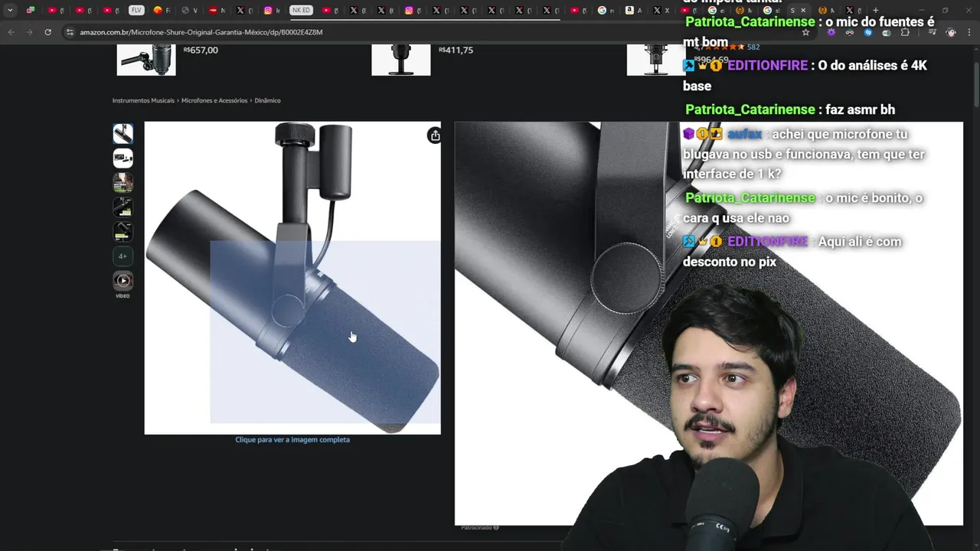Select the third product gallery thumbnail

tap(122, 183)
